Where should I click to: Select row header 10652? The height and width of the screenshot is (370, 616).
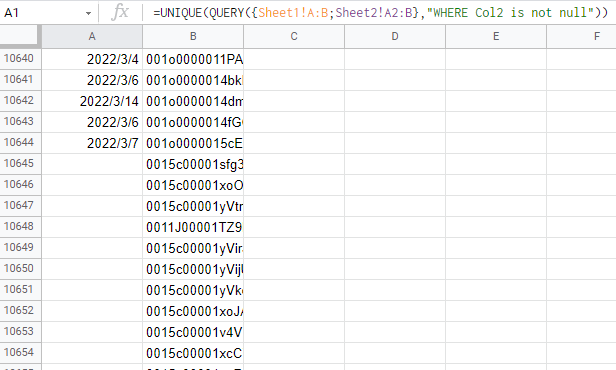[20, 311]
